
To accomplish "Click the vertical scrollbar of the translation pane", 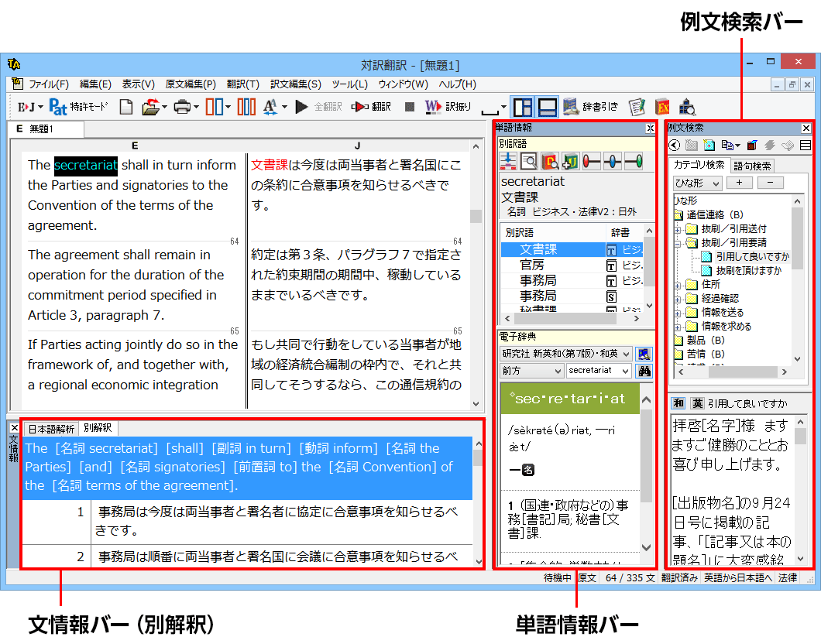I will (476, 271).
